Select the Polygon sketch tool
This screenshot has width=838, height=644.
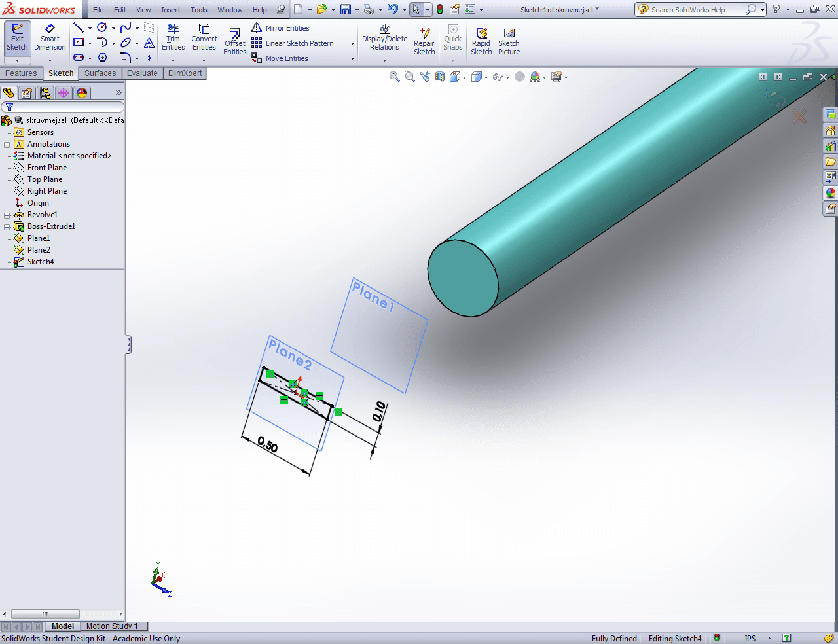pos(102,58)
